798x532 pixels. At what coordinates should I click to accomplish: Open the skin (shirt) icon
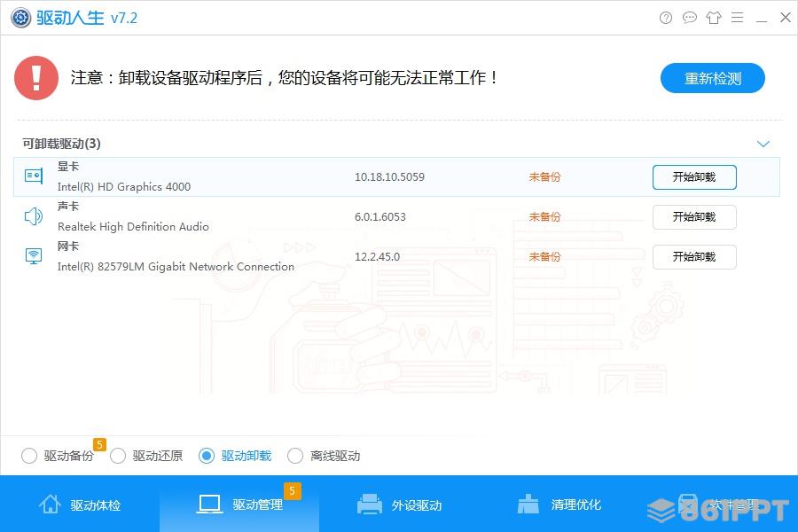(x=714, y=18)
